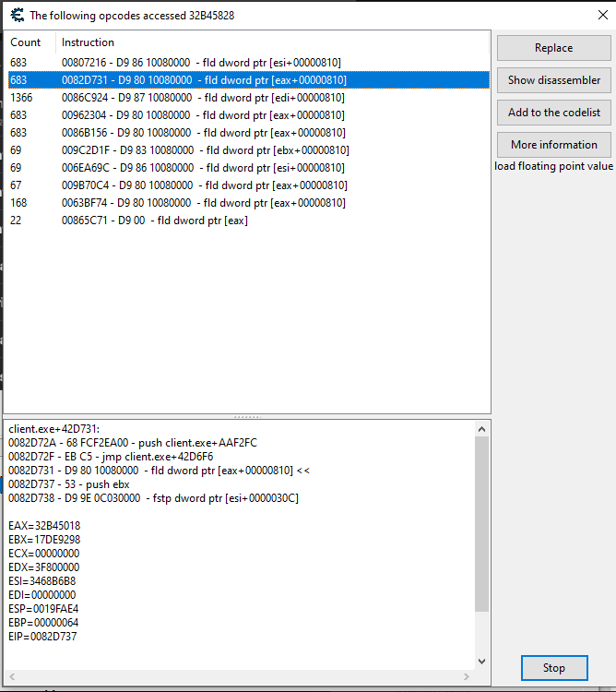Select the 0086B156 fld instruction row

[x=249, y=133]
